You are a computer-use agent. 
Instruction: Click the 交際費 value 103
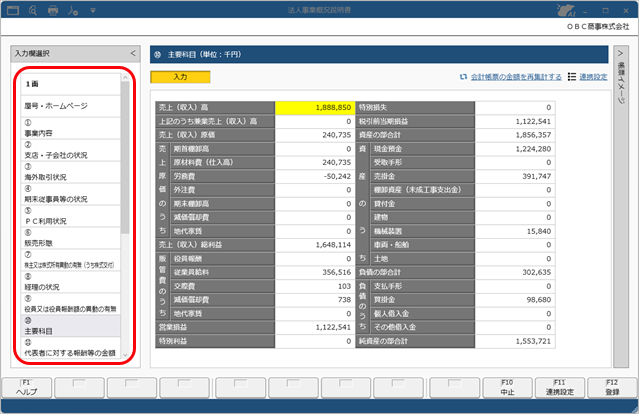point(315,286)
